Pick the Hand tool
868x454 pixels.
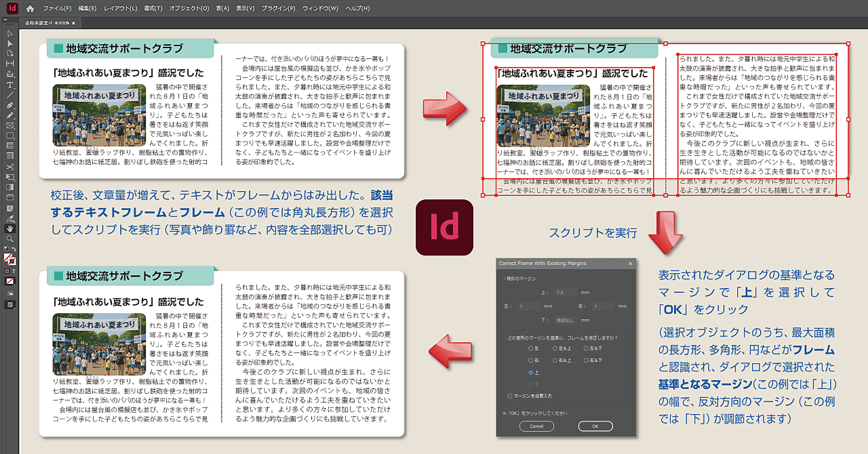[x=8, y=230]
